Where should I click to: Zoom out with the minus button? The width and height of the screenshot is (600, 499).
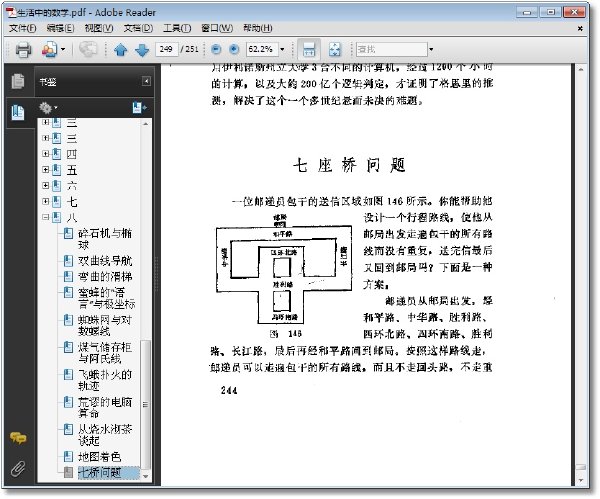(216, 49)
